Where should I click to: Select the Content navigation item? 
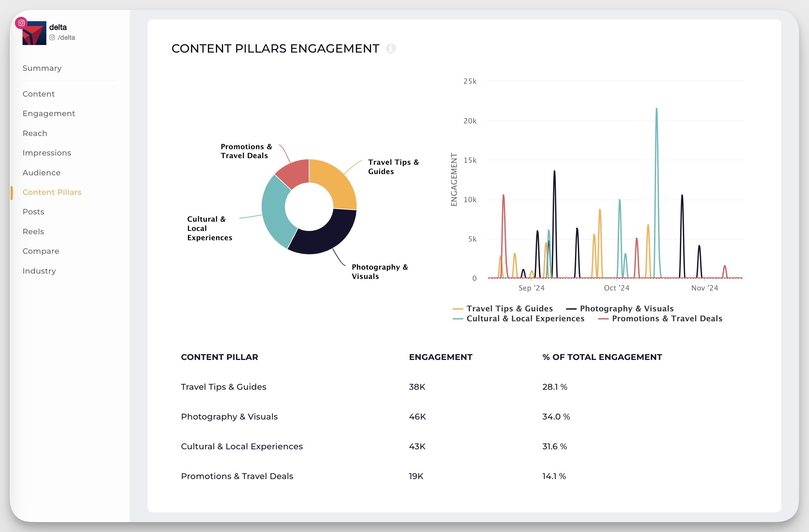(39, 94)
